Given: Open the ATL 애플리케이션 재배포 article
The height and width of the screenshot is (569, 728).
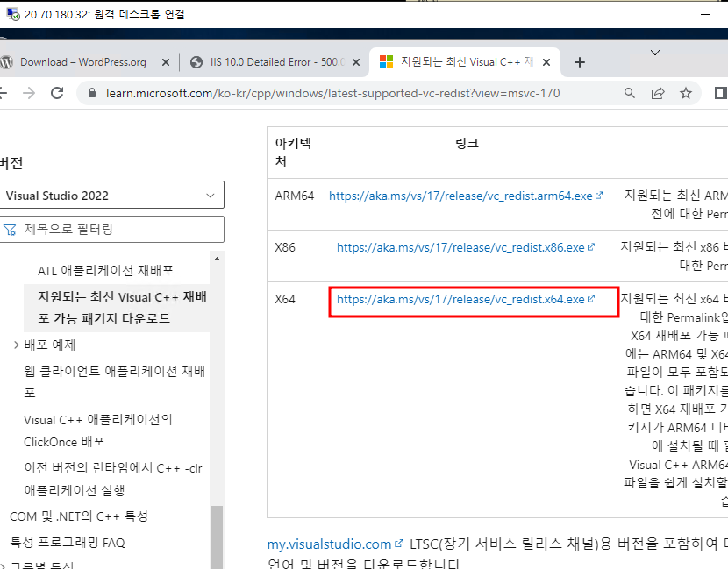Looking at the screenshot, I should pos(106,270).
